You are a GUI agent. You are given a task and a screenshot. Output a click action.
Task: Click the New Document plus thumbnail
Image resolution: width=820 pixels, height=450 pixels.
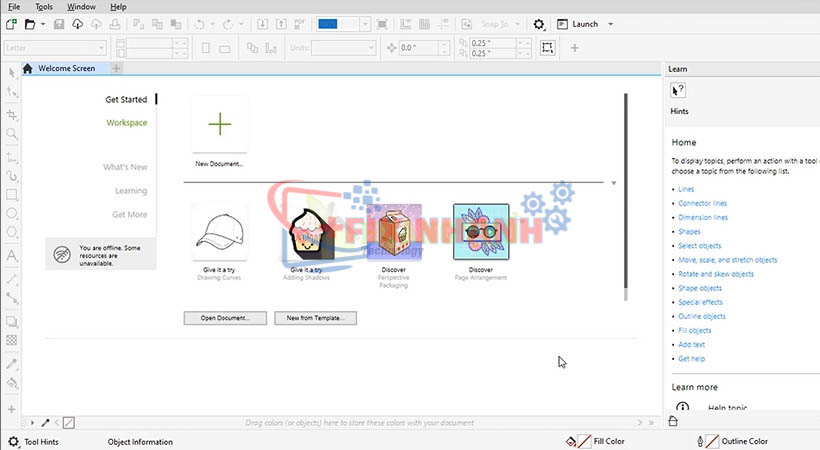[x=220, y=124]
